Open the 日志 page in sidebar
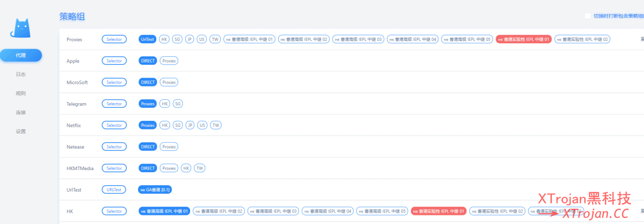The image size is (644, 224). tap(21, 74)
